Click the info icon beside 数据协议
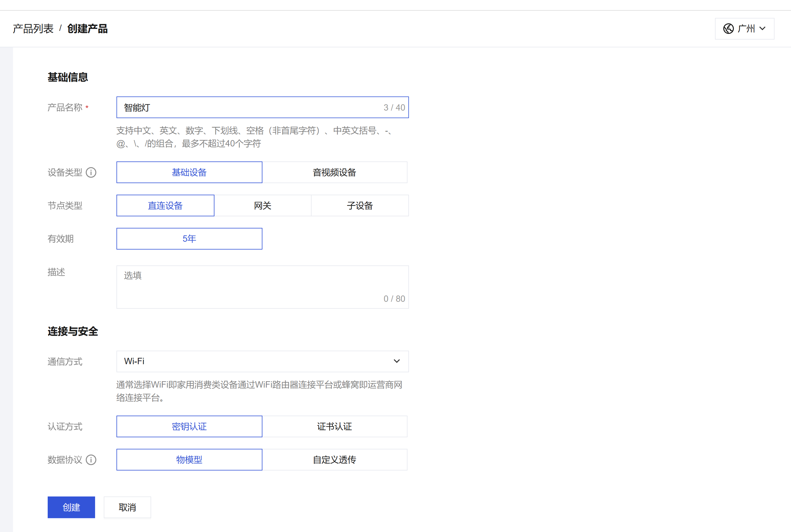Viewport: 791px width, 532px height. click(91, 460)
